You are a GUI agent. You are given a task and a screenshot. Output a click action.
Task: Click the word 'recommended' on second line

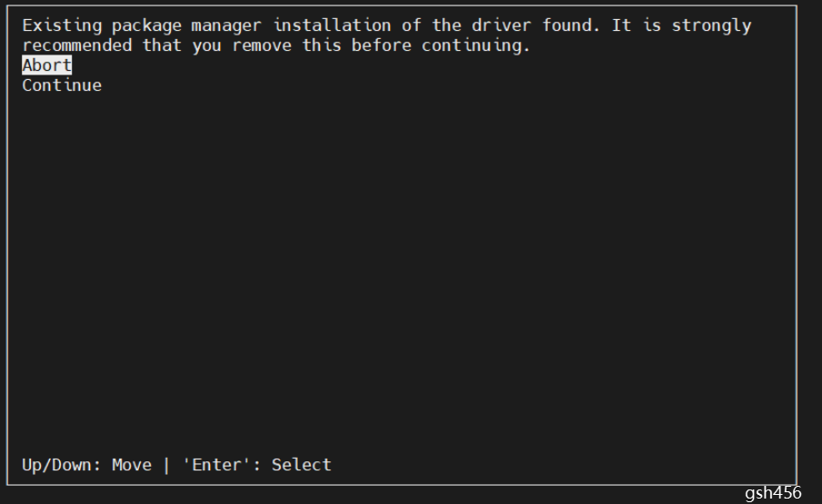point(76,45)
